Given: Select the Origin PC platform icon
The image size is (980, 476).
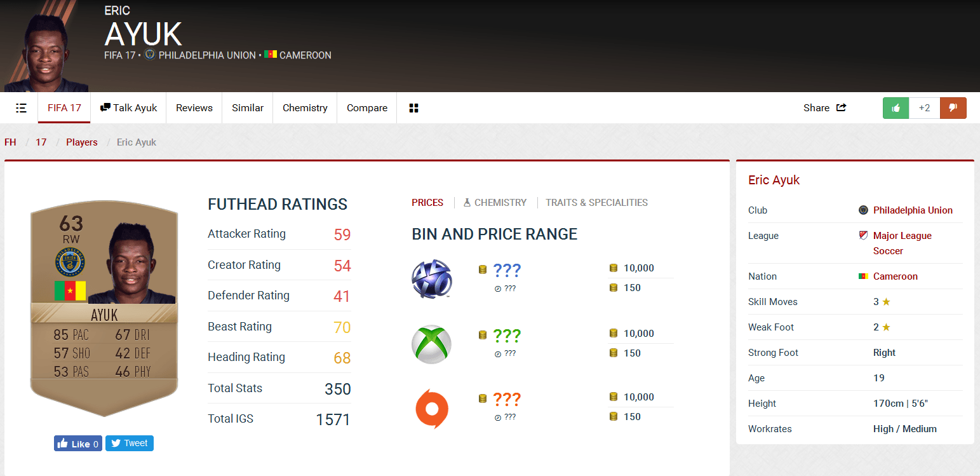Looking at the screenshot, I should coord(431,409).
